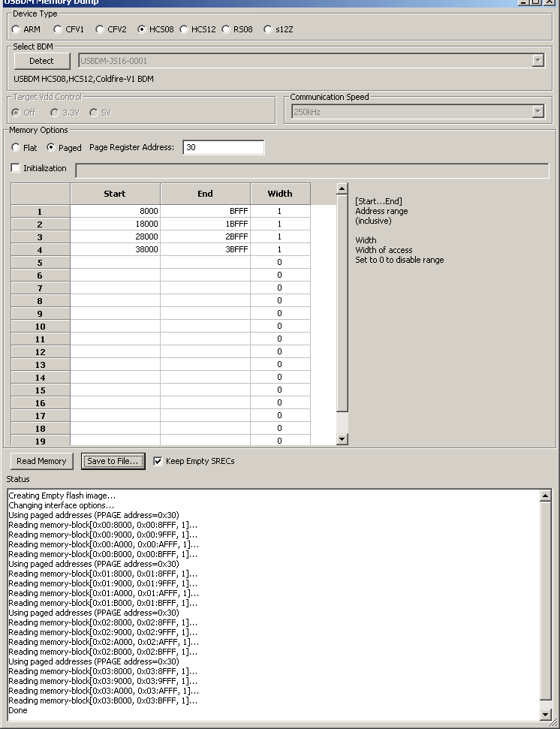Select the Start cell containing 18000
The image size is (560, 729).
click(116, 224)
